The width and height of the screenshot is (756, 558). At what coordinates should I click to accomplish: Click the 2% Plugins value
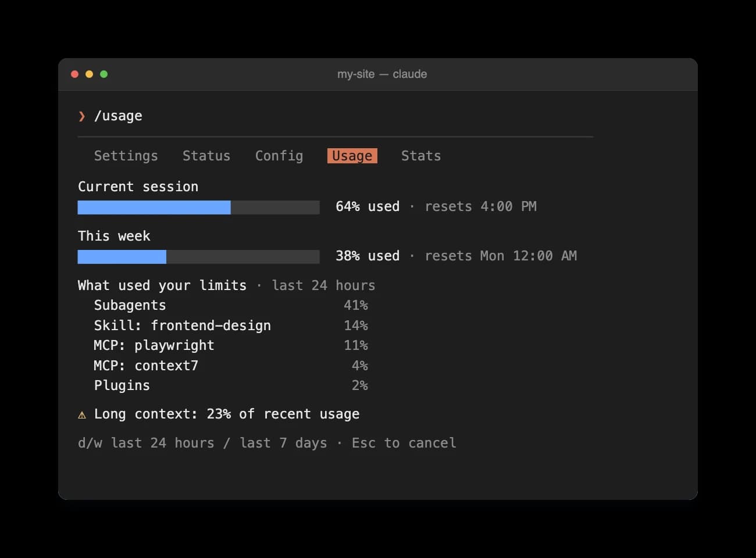(x=360, y=385)
